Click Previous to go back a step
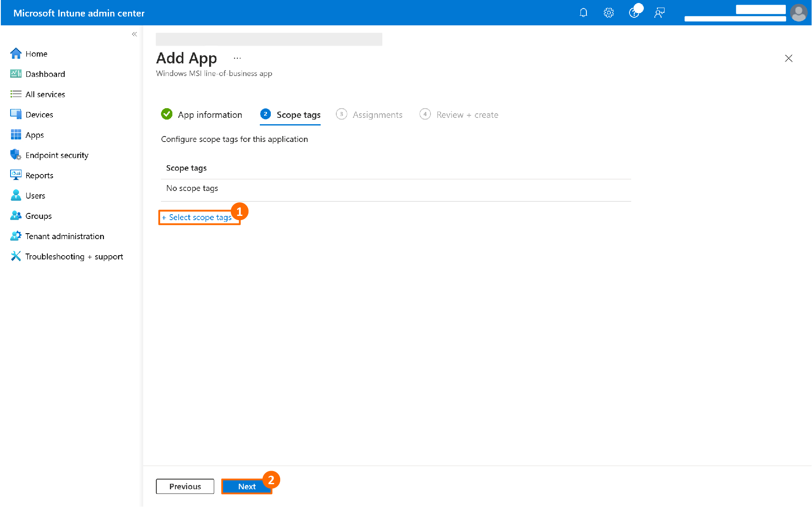Viewport: 812px width, 507px height. (185, 486)
